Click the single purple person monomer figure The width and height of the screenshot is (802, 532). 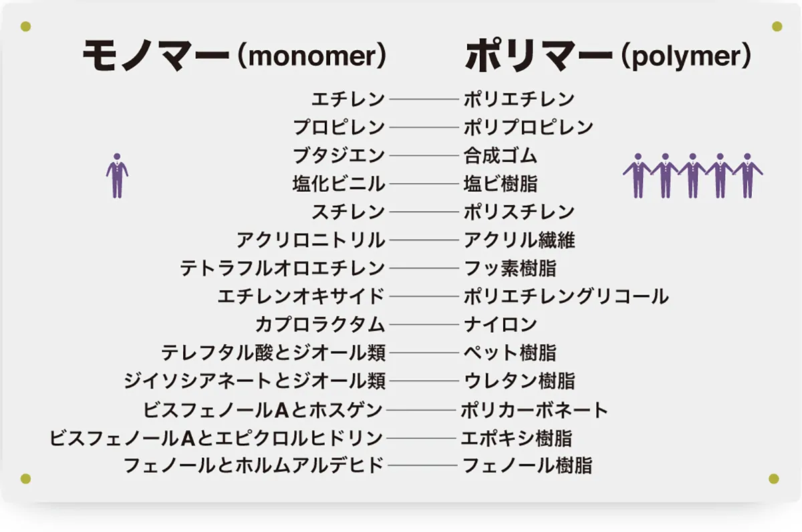pyautogui.click(x=117, y=176)
